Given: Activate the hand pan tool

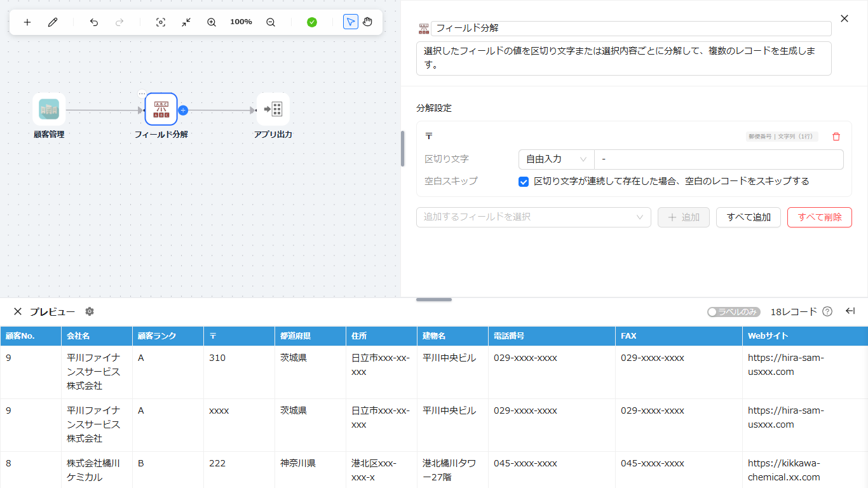Looking at the screenshot, I should click(368, 22).
